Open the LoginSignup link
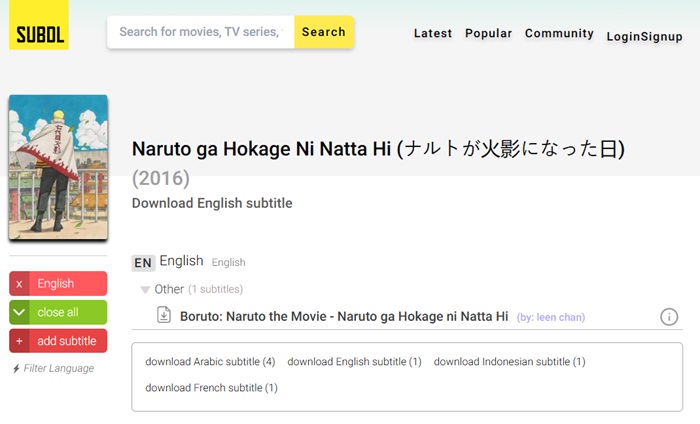 644,37
